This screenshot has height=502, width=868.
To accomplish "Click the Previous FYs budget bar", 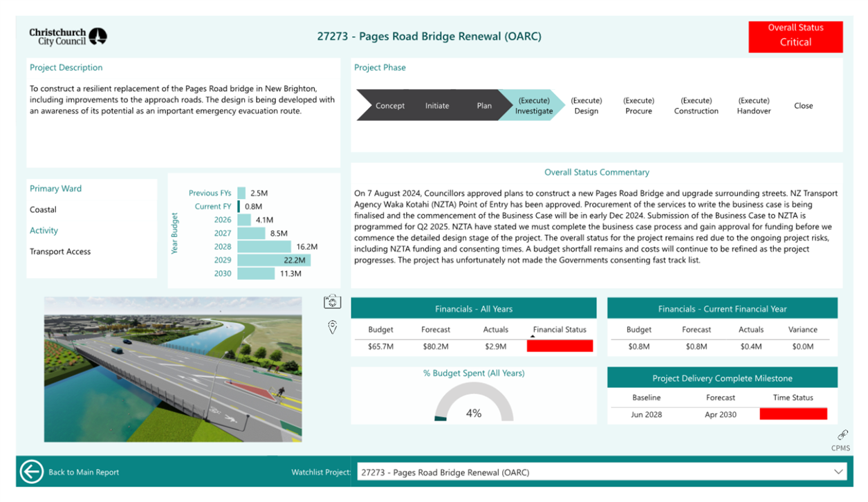I will [241, 193].
